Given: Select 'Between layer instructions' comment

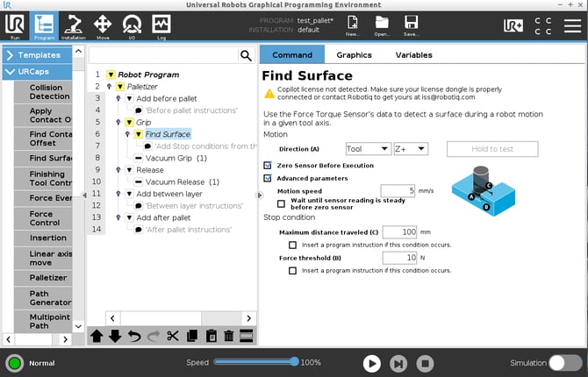Looking at the screenshot, I should click(x=194, y=206).
